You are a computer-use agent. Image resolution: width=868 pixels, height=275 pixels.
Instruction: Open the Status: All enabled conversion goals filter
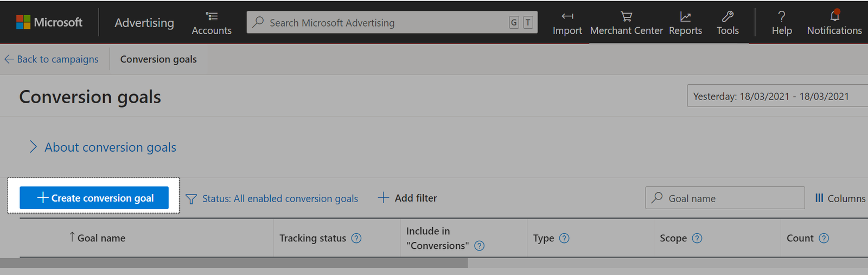[272, 198]
